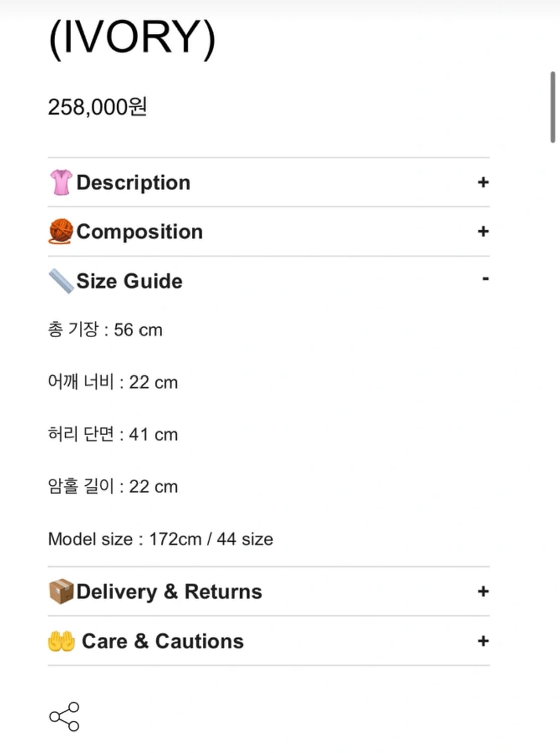Image resolution: width=560 pixels, height=753 pixels.
Task: Click the (IVORY) product title
Action: (x=132, y=38)
